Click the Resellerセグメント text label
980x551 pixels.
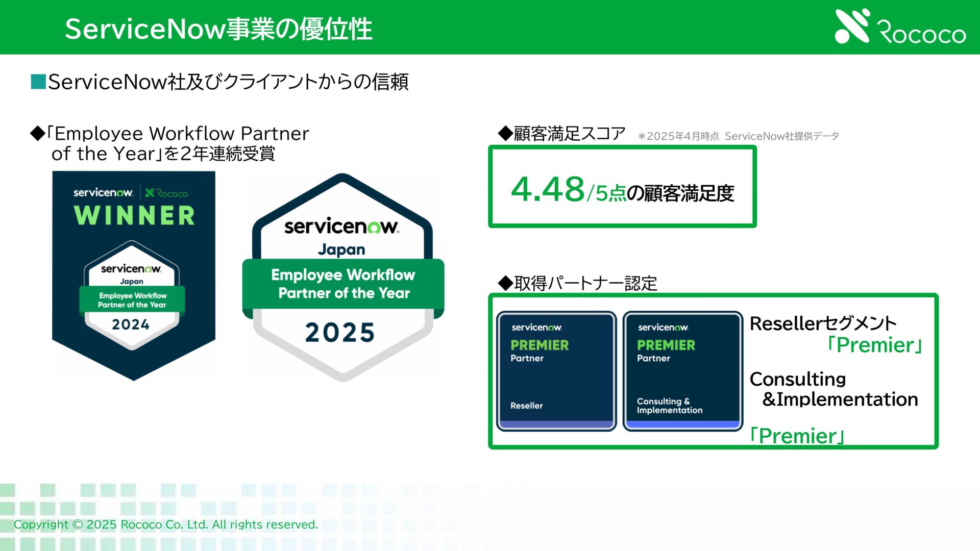click(x=823, y=323)
